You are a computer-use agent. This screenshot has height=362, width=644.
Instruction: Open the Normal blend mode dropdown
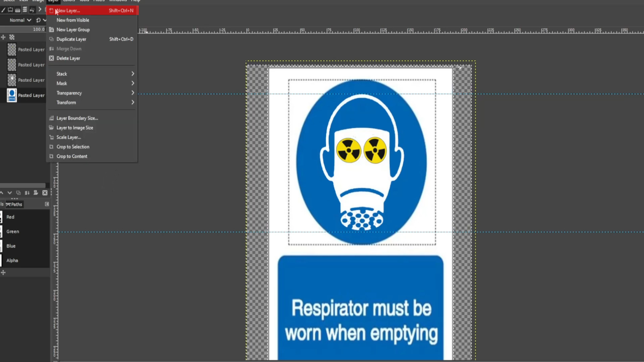(20, 20)
